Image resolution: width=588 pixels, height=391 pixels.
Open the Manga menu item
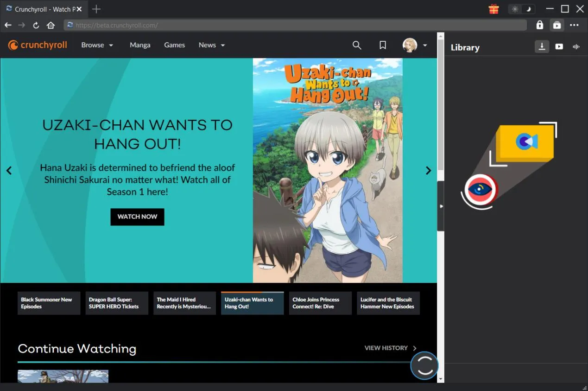click(140, 45)
